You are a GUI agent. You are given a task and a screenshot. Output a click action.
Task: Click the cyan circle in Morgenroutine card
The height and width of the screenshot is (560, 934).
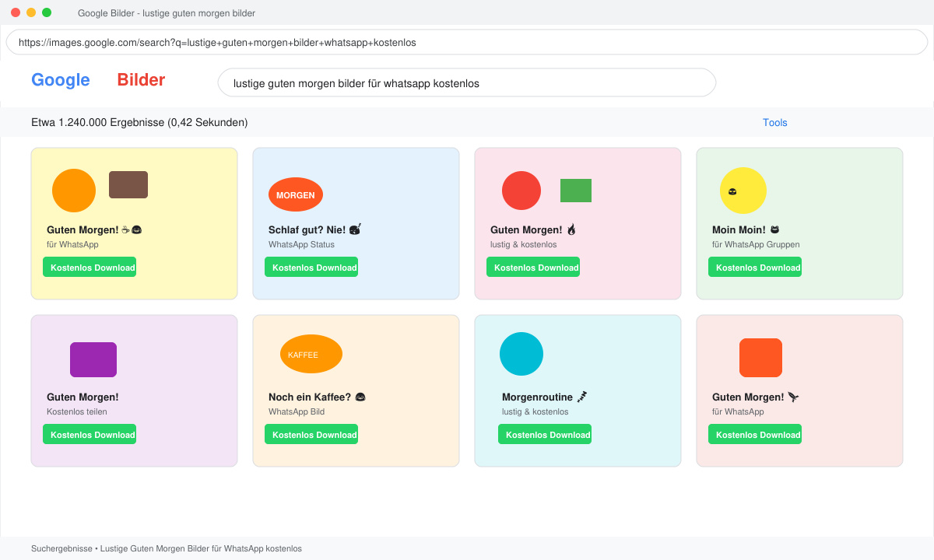tap(521, 354)
